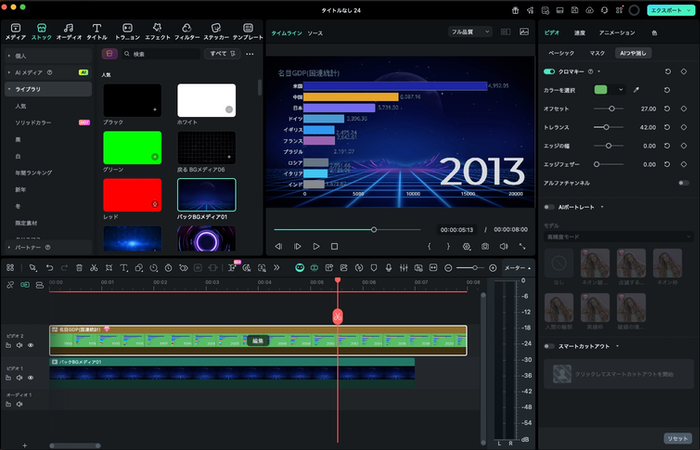Switch to the マスク tab
Viewport: 700px width, 450px height.
(x=597, y=51)
